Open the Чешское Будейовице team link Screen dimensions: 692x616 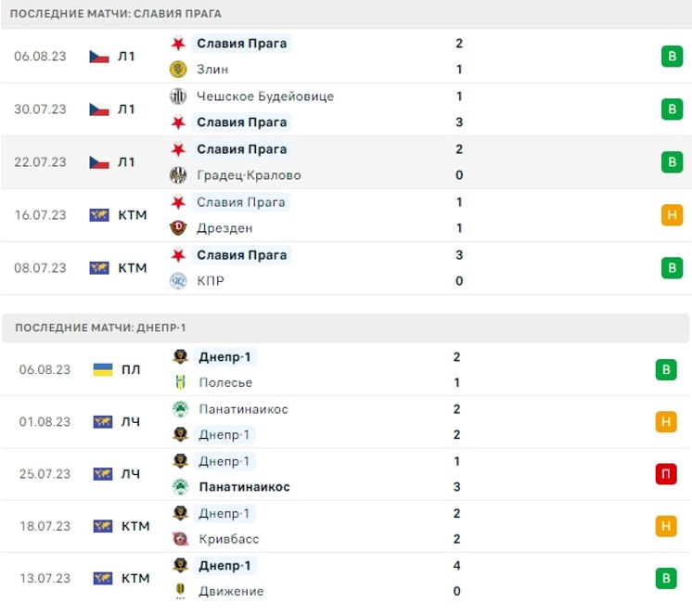265,96
